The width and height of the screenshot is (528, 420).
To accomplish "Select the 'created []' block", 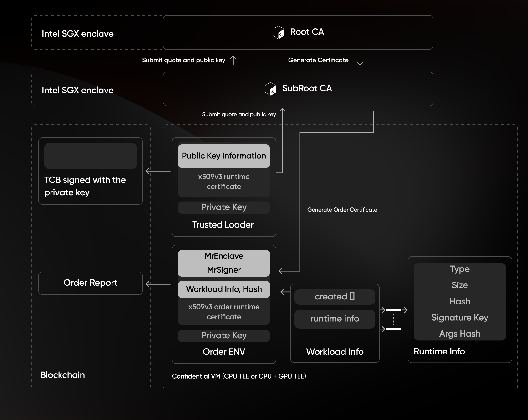I will [x=335, y=297].
